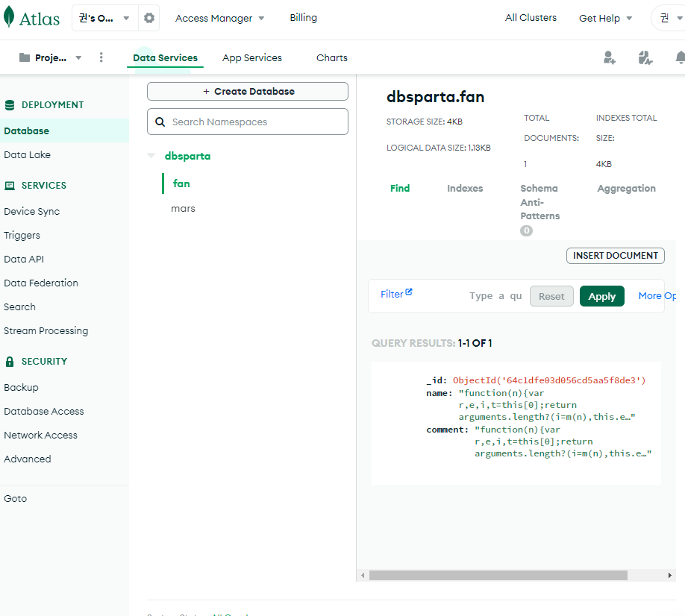Click the Create Database button
685x616 pixels.
(x=248, y=91)
